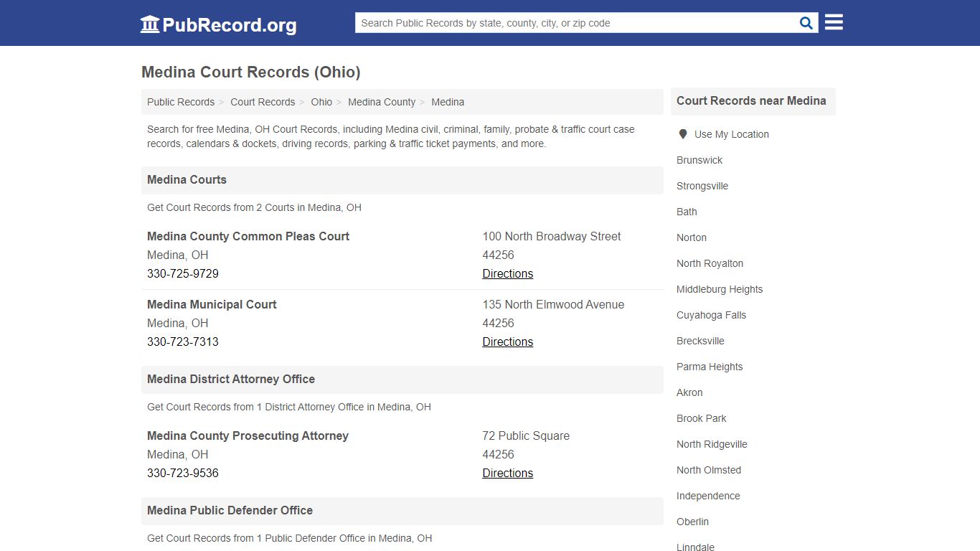The image size is (980, 551).
Task: Open North Ridgeville court records
Action: pyautogui.click(x=712, y=444)
